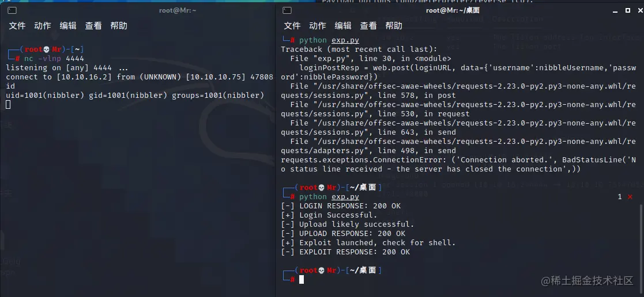
Task: Click the '[+] Login Successful.' line
Action: tap(329, 215)
